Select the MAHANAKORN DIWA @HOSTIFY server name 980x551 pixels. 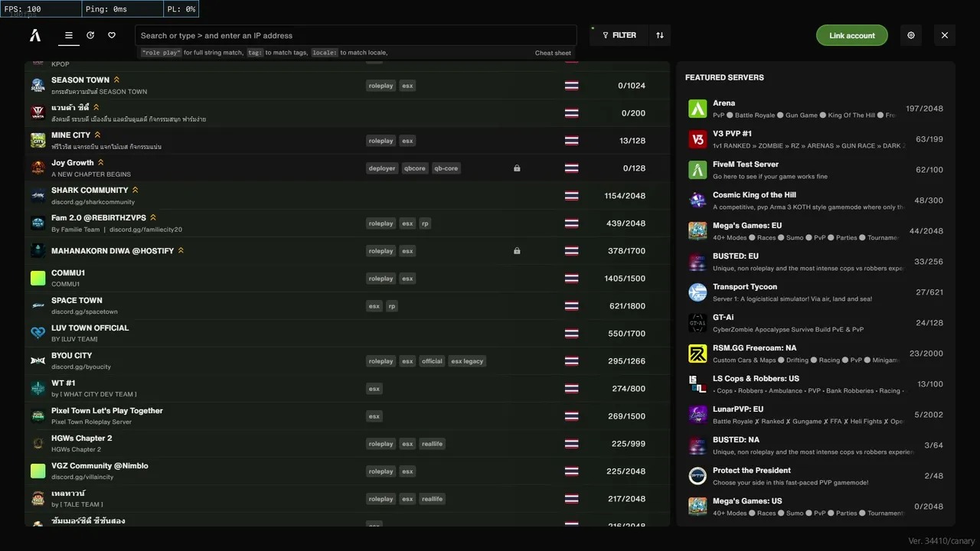[113, 251]
